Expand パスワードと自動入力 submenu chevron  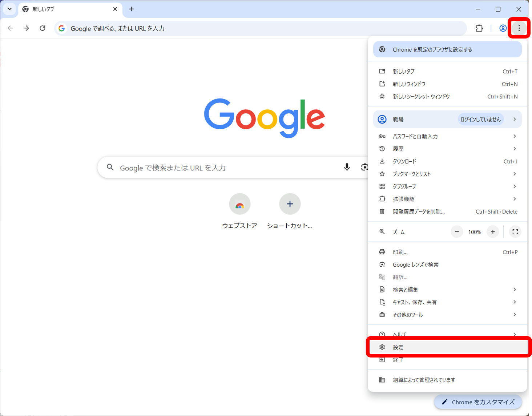pos(515,136)
